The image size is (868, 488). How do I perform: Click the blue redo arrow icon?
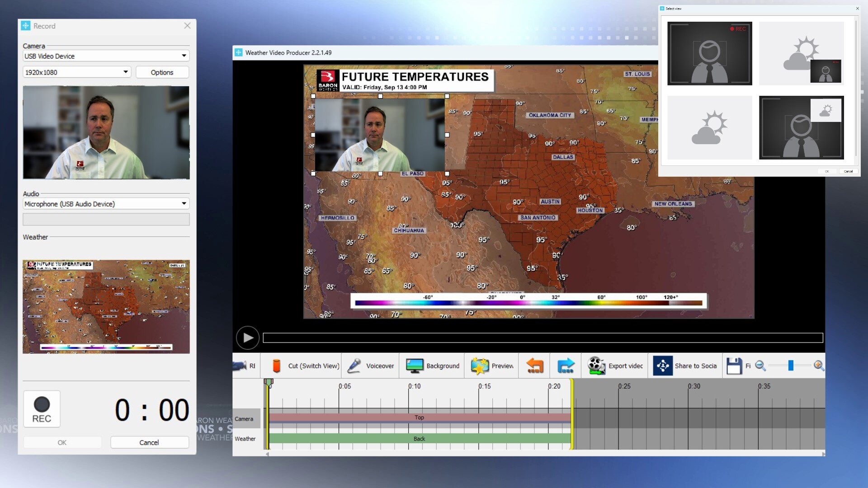click(x=566, y=366)
